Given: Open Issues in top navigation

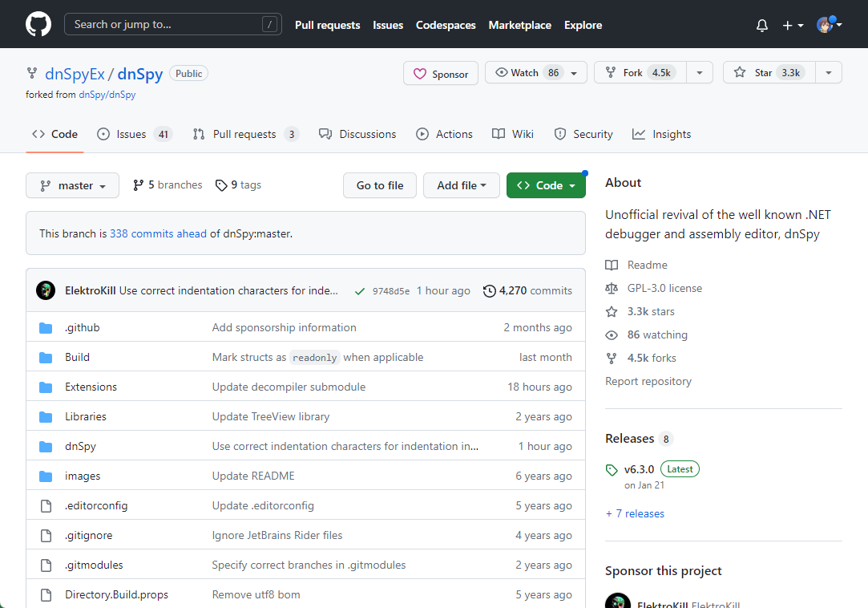Looking at the screenshot, I should [x=387, y=25].
